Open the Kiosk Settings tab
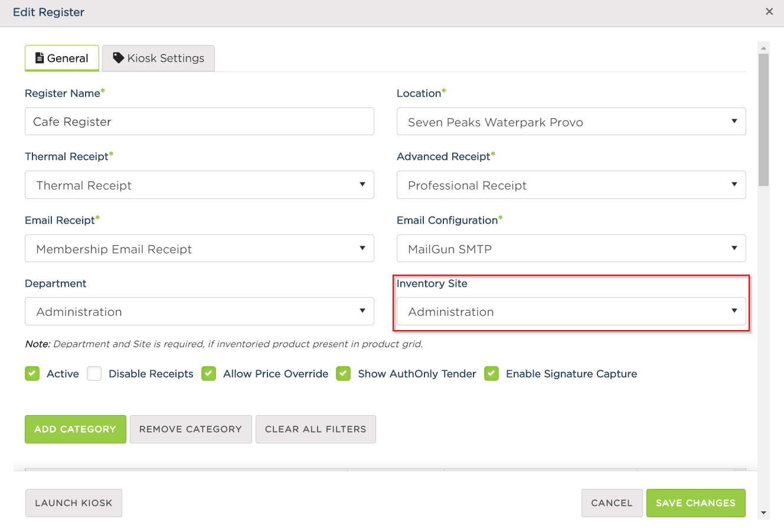The image size is (784, 532). [158, 58]
